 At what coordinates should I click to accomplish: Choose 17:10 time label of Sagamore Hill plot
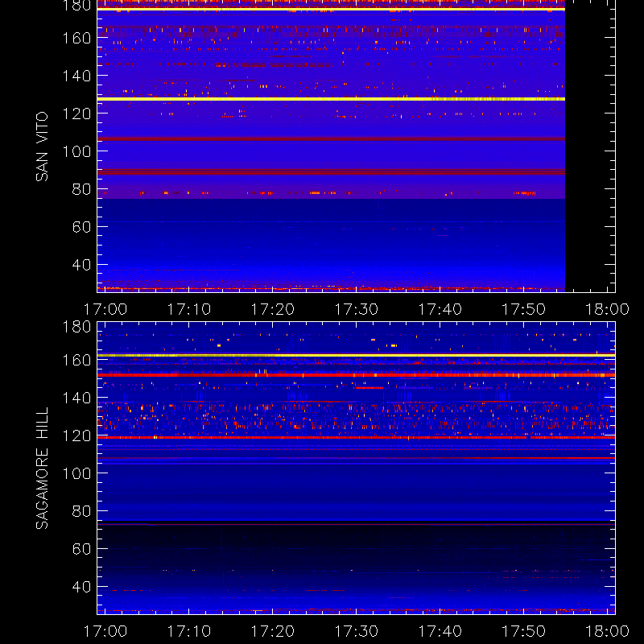coord(189,631)
